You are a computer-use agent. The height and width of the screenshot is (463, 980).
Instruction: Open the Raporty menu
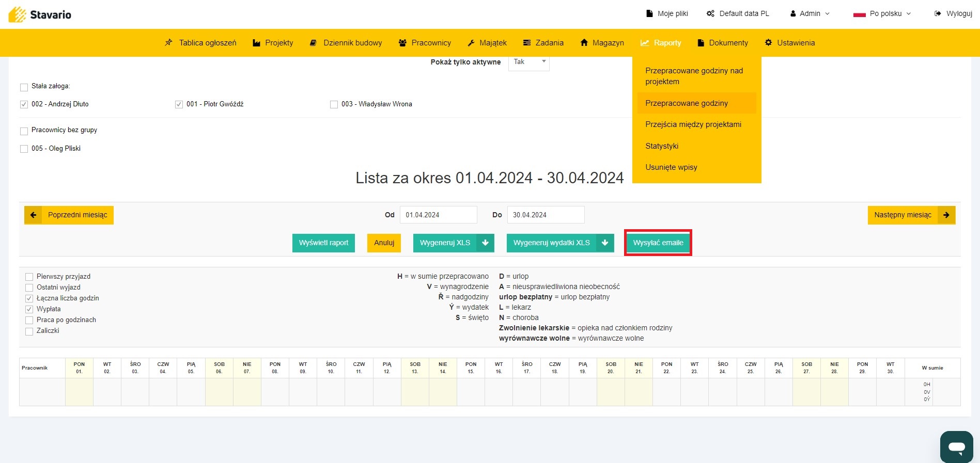click(x=661, y=43)
